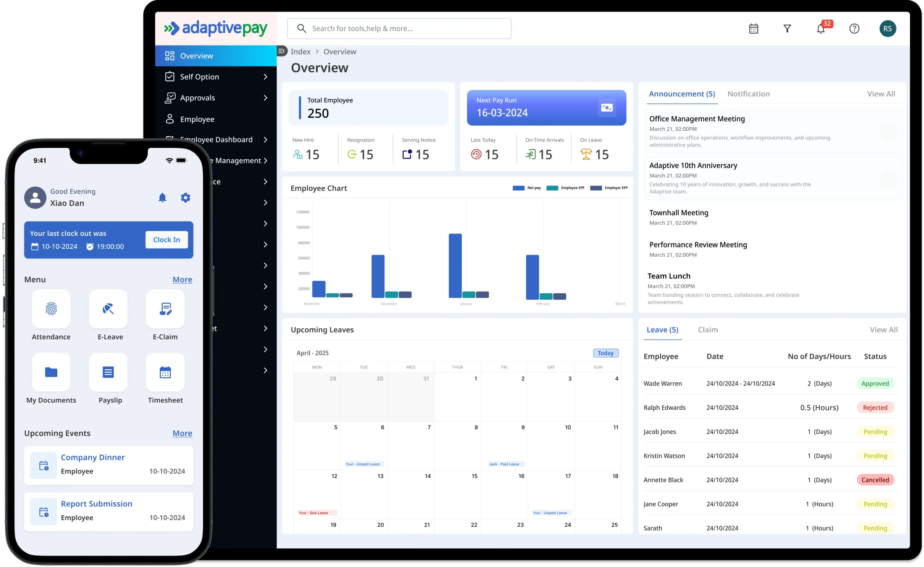Open the calendar icon in top bar
Image resolution: width=924 pixels, height=567 pixels.
coord(753,29)
